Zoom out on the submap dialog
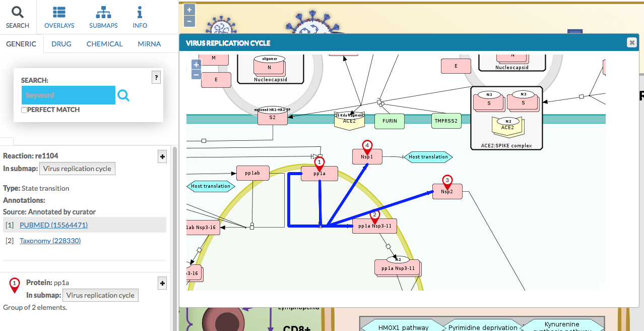This screenshot has width=644, height=331. pyautogui.click(x=197, y=75)
